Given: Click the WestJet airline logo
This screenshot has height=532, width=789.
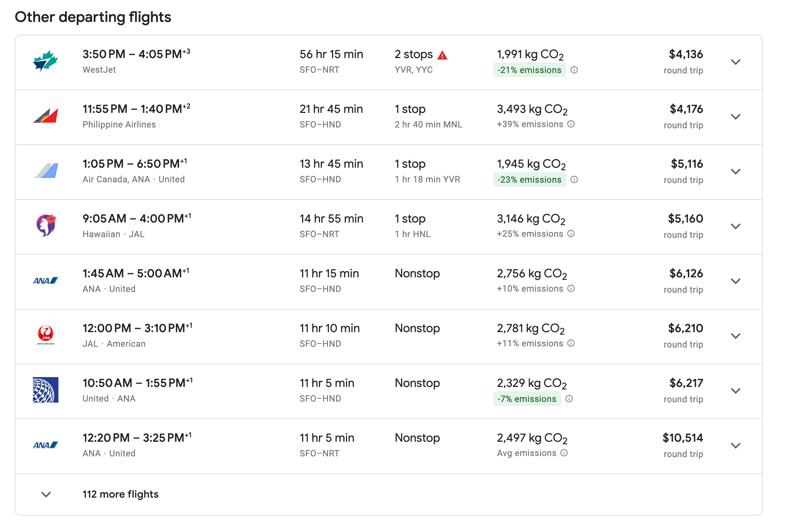Looking at the screenshot, I should 45,61.
